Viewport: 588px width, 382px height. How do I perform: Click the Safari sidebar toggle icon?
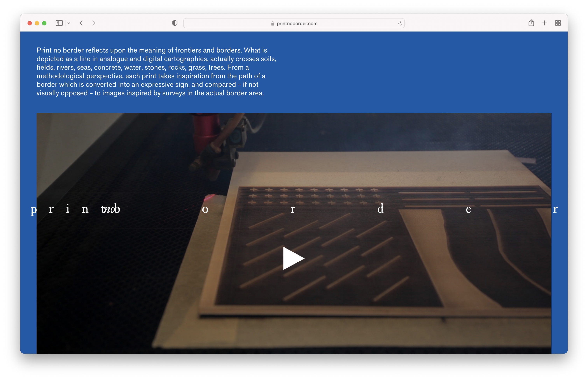59,23
